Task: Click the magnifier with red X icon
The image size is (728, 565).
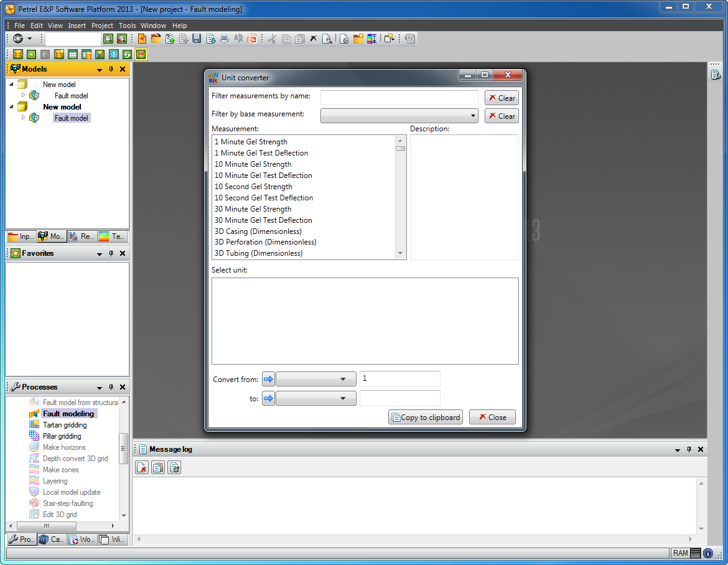Action: coord(121,39)
